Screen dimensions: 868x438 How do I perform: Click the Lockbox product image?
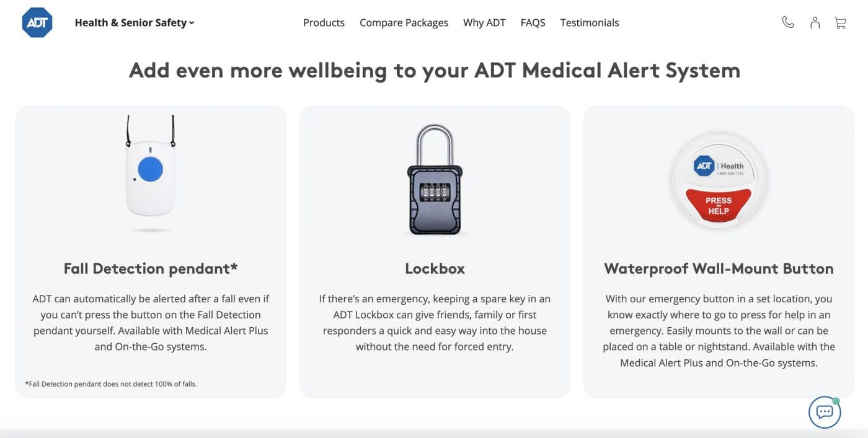[435, 180]
